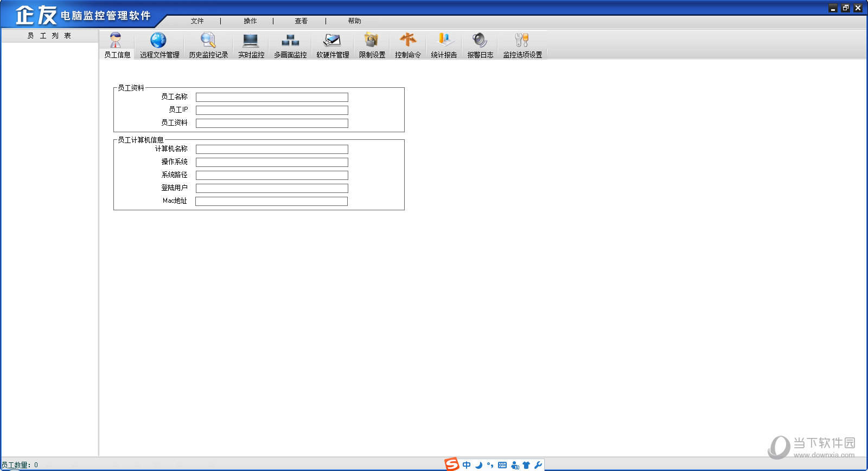Screen dimensions: 868x471
Task: Open the 操作 menu
Action: (250, 21)
